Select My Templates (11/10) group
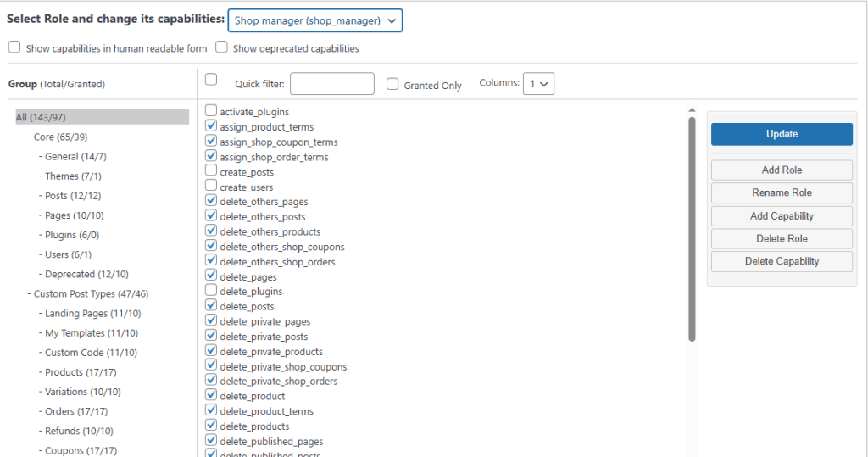The height and width of the screenshot is (457, 868). click(92, 333)
